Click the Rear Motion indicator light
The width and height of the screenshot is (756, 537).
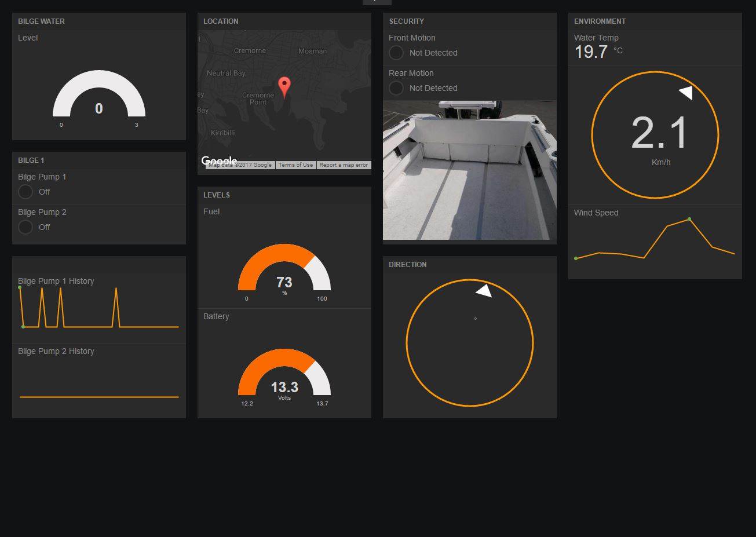coord(396,88)
